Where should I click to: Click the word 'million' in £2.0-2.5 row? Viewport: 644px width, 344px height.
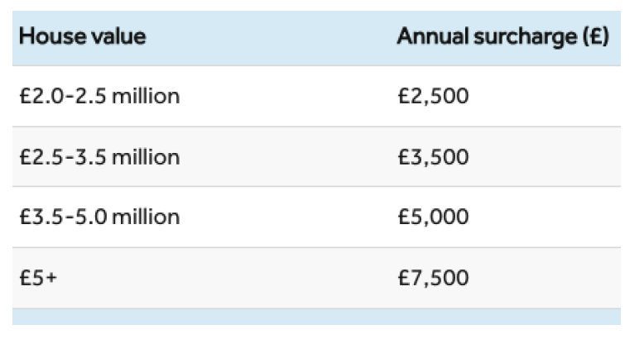pyautogui.click(x=146, y=97)
